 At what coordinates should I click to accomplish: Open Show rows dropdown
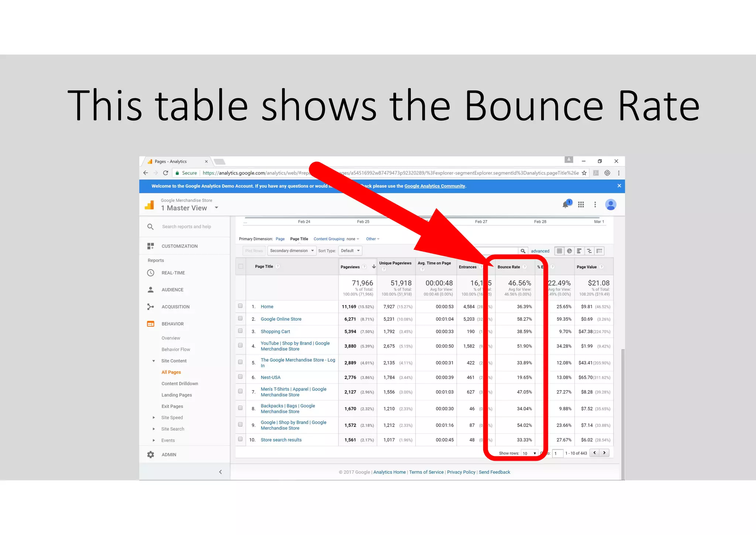click(529, 453)
